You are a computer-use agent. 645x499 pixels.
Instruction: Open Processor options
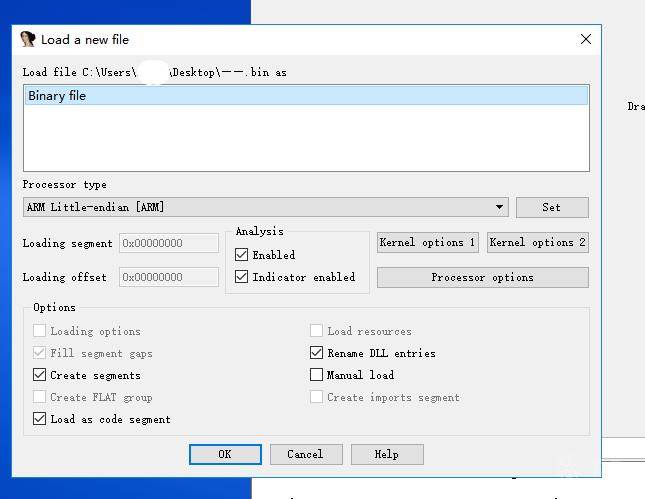click(483, 277)
